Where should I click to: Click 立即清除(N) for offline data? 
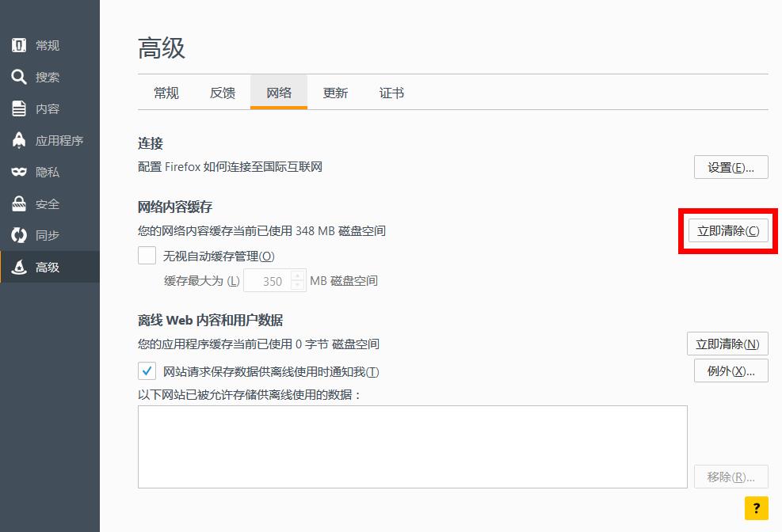point(727,344)
